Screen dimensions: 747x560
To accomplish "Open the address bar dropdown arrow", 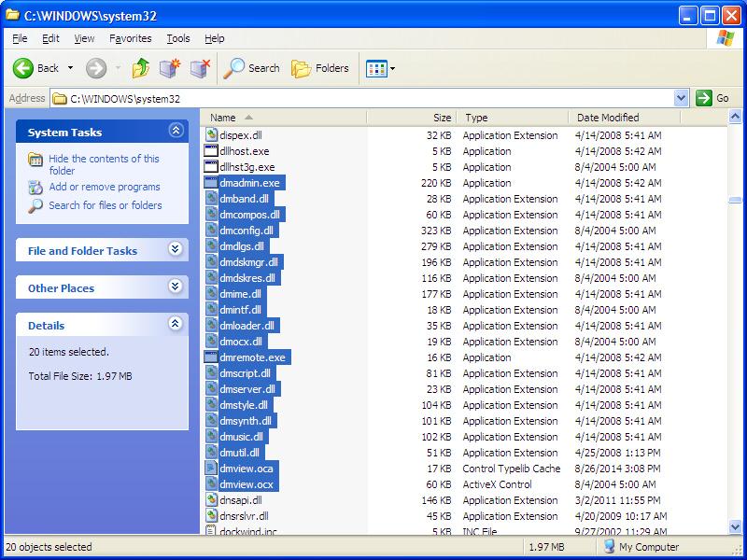I will (x=681, y=98).
